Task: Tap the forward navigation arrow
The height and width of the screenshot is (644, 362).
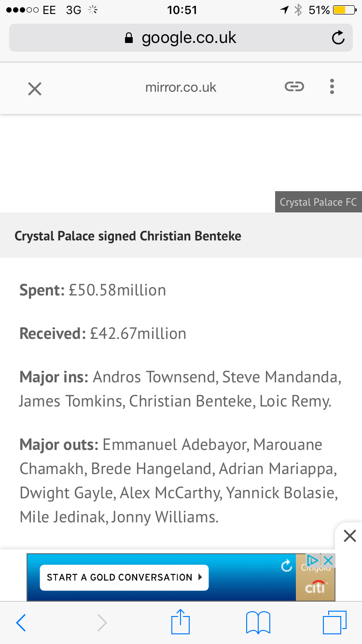Action: click(102, 623)
